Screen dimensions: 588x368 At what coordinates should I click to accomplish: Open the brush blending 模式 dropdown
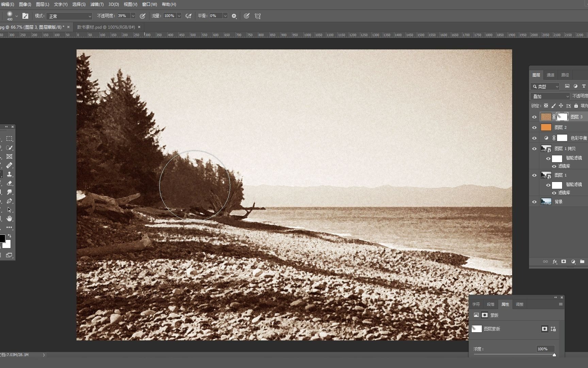click(x=69, y=16)
